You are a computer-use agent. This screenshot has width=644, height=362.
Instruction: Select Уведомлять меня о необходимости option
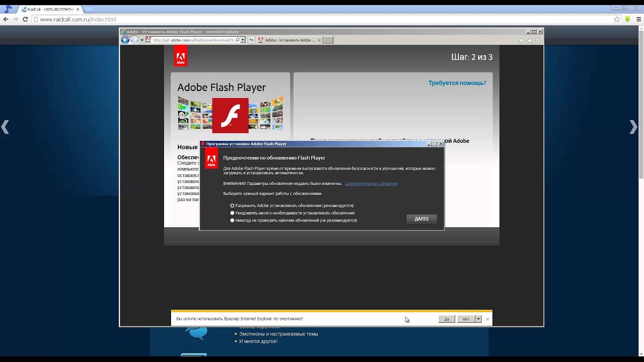pyautogui.click(x=292, y=213)
